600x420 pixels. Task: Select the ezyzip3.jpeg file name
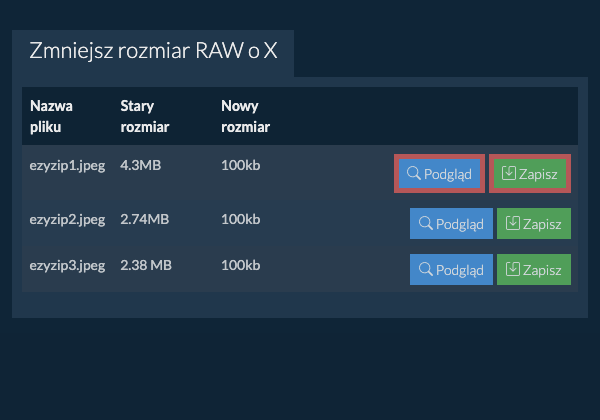tap(67, 265)
